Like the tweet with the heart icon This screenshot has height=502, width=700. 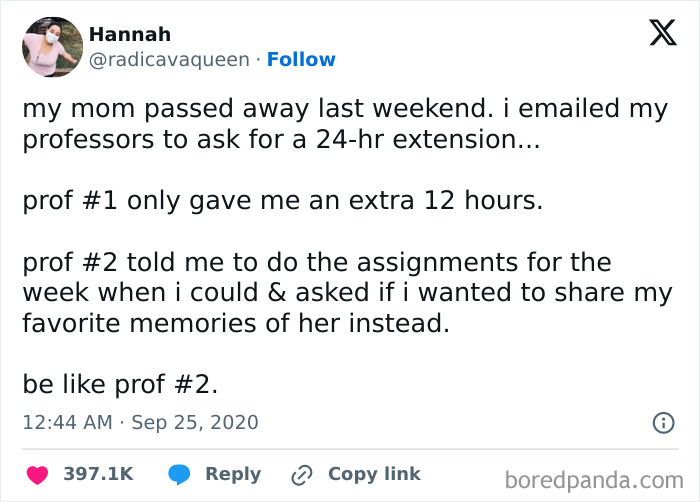[x=38, y=474]
